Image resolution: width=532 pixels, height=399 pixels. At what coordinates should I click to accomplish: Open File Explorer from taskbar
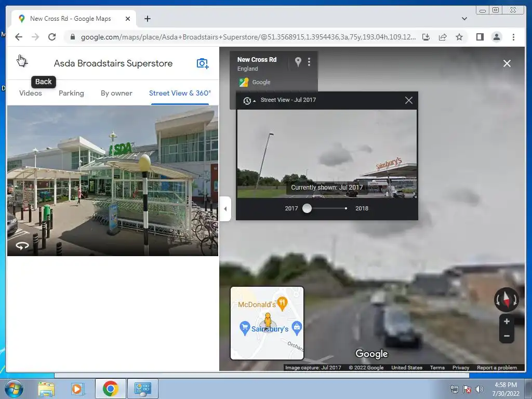pyautogui.click(x=46, y=389)
